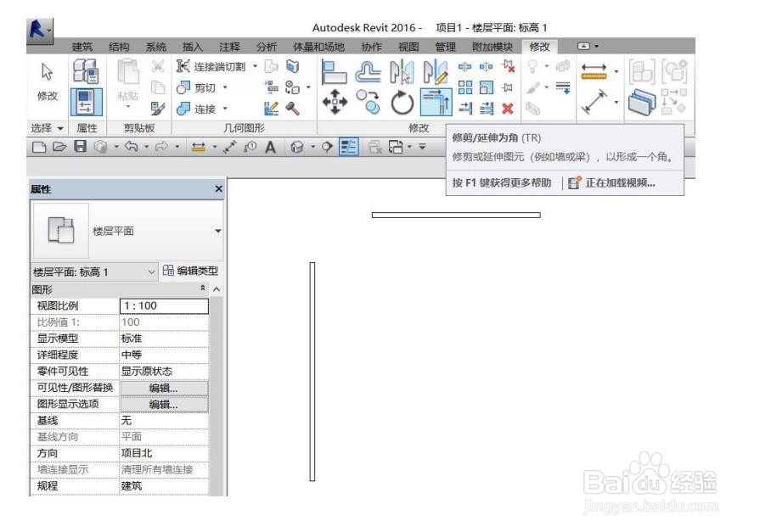Collapse the 图形 properties group
Viewport: 760px width, 532px height.
(203, 288)
